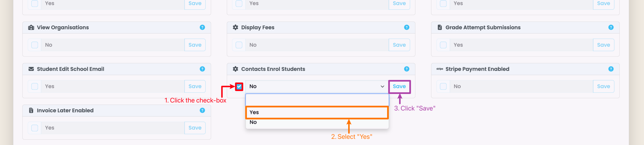
Task: Select the blank option in dropdown list
Action: point(316,100)
